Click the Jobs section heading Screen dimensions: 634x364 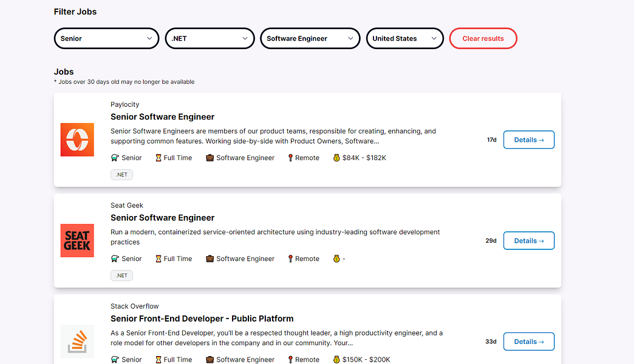pyautogui.click(x=64, y=72)
